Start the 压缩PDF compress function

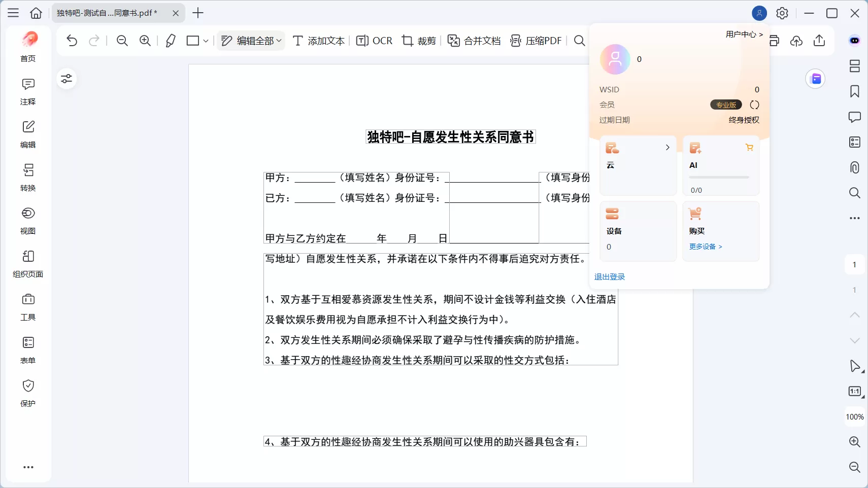coord(536,41)
